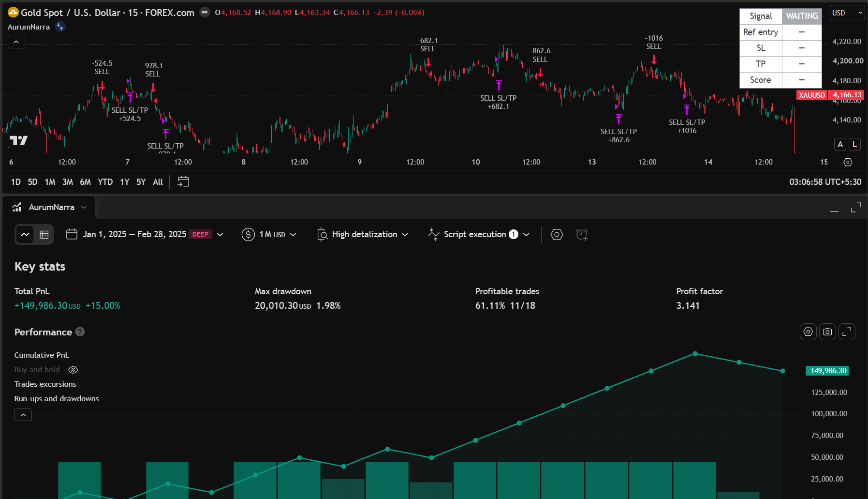Image resolution: width=868 pixels, height=499 pixels.
Task: Collapse the performance legend chevron button
Action: pos(23,415)
